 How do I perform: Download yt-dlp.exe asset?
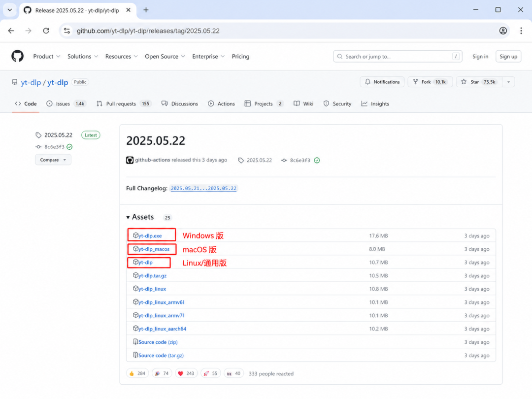pyautogui.click(x=150, y=235)
